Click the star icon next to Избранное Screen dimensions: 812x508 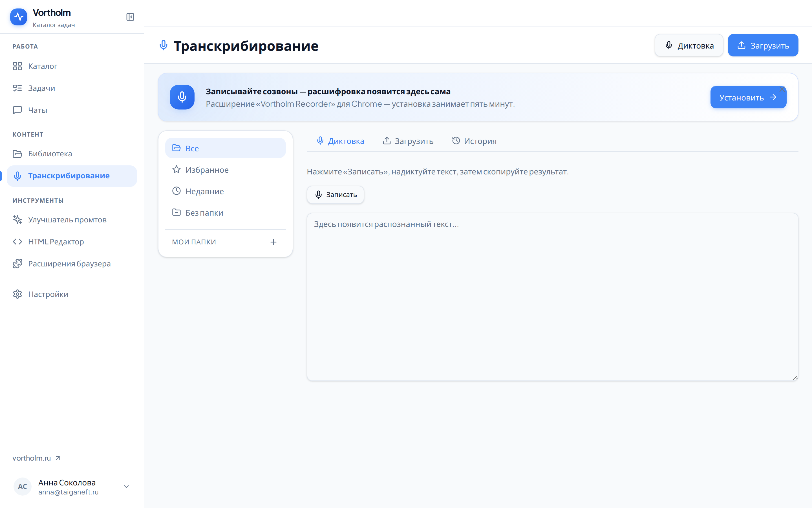click(x=176, y=169)
